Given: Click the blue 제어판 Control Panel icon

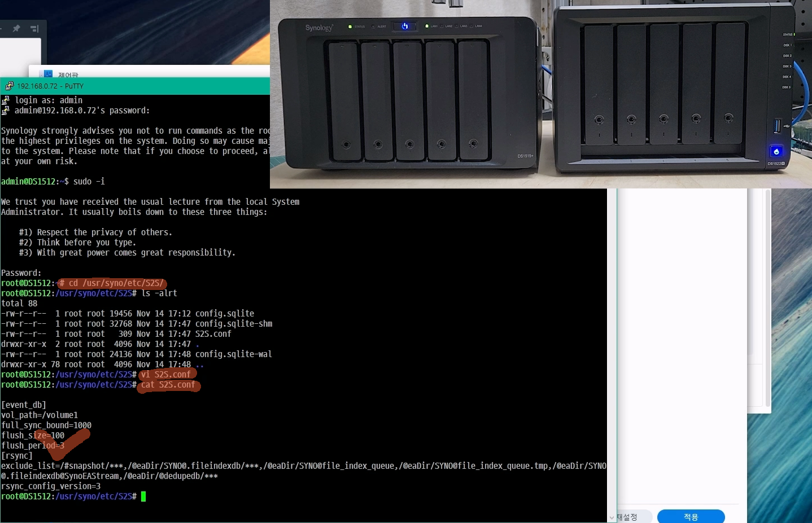Looking at the screenshot, I should pos(48,74).
